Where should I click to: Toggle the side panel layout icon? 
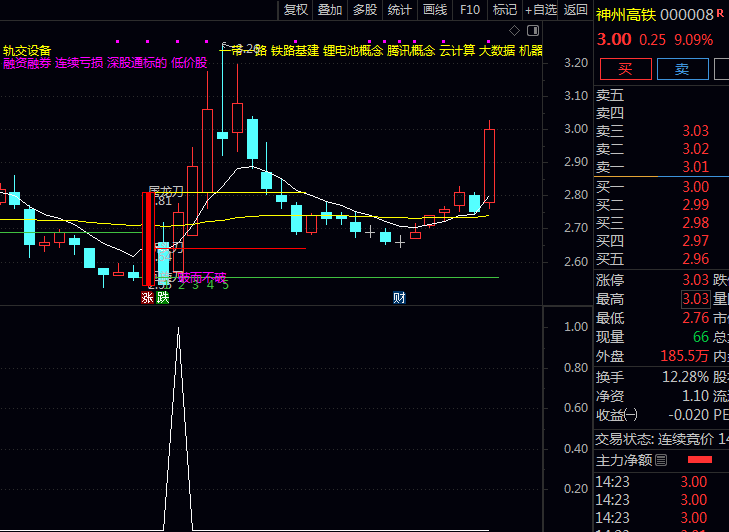point(531,31)
